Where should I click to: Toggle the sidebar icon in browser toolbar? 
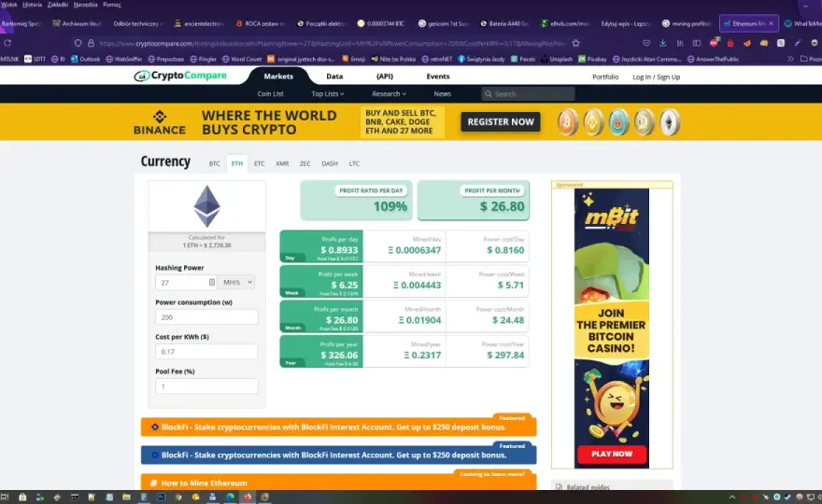[697, 43]
